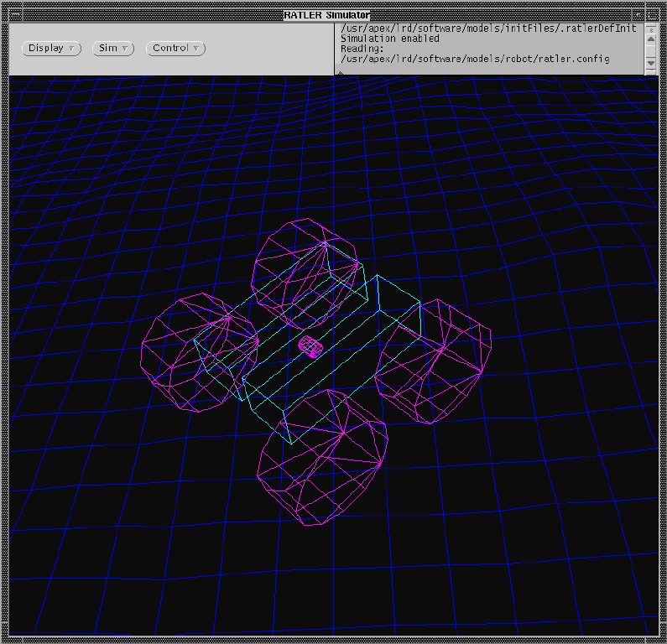Select the small magenta sphere on robot body
The width and height of the screenshot is (667, 644).
click(x=310, y=345)
